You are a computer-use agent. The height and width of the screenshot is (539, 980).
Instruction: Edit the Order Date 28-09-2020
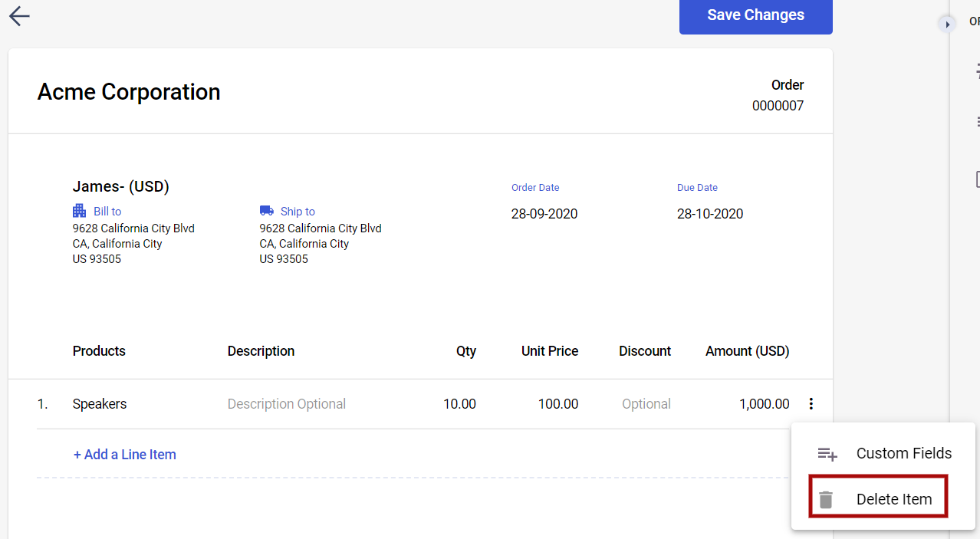(544, 214)
